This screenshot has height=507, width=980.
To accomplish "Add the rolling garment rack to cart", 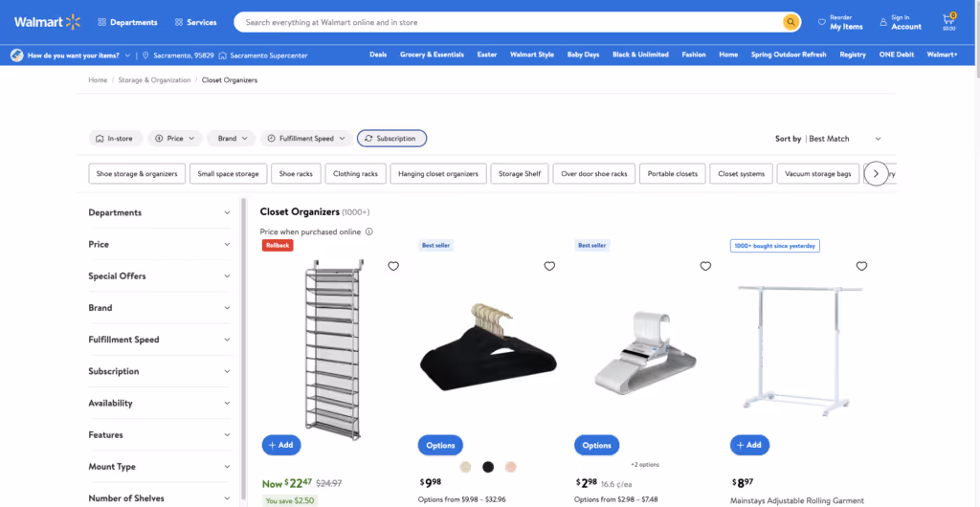I will [749, 445].
